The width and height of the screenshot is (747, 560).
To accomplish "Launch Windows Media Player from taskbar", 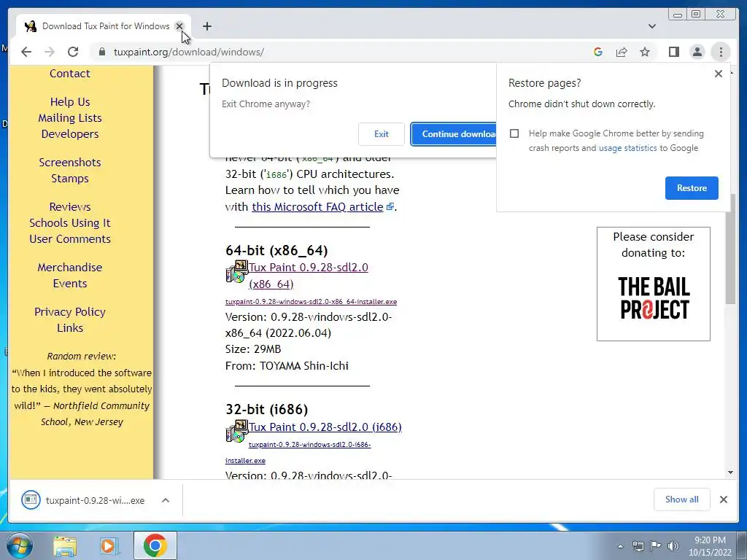I will point(109,546).
